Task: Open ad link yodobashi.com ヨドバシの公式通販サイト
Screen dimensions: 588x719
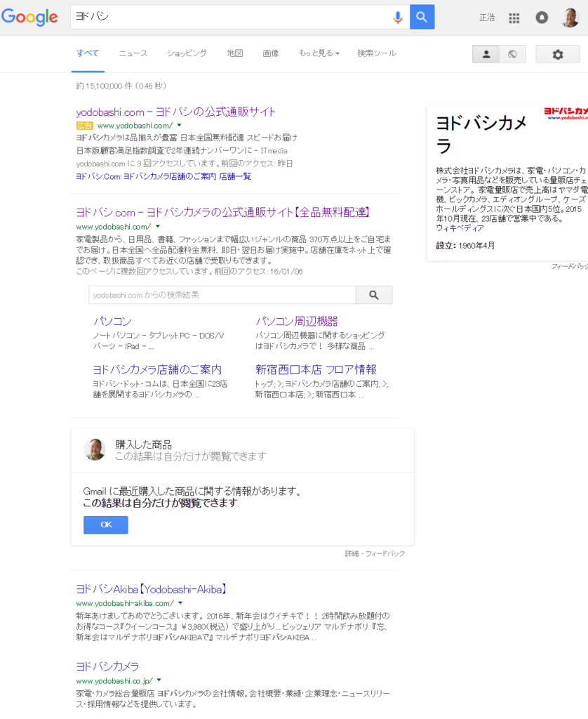Action: coord(176,112)
